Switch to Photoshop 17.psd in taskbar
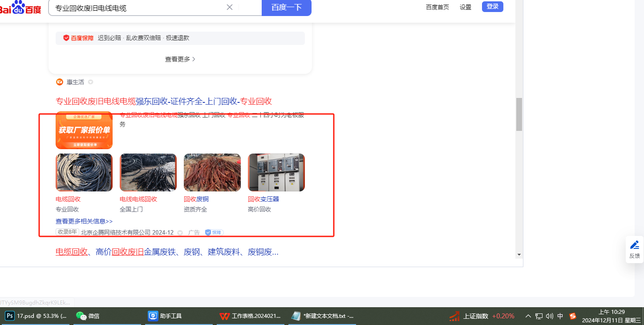 click(x=36, y=316)
